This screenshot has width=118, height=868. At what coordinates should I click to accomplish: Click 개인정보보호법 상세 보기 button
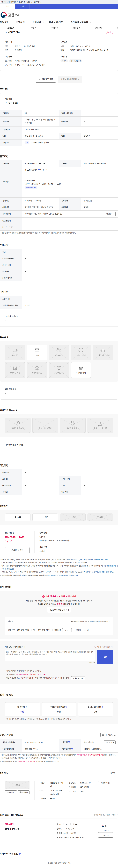coord(59,610)
